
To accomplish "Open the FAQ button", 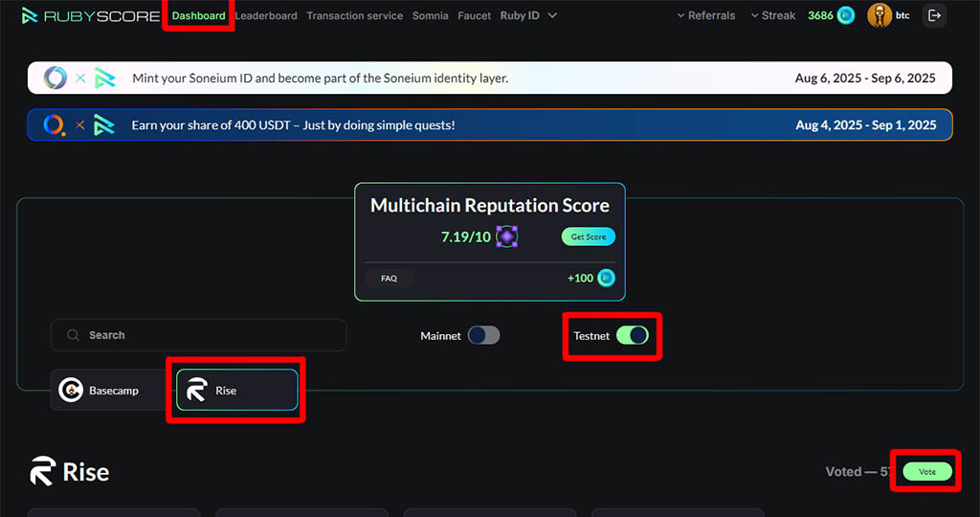I will click(x=389, y=279).
